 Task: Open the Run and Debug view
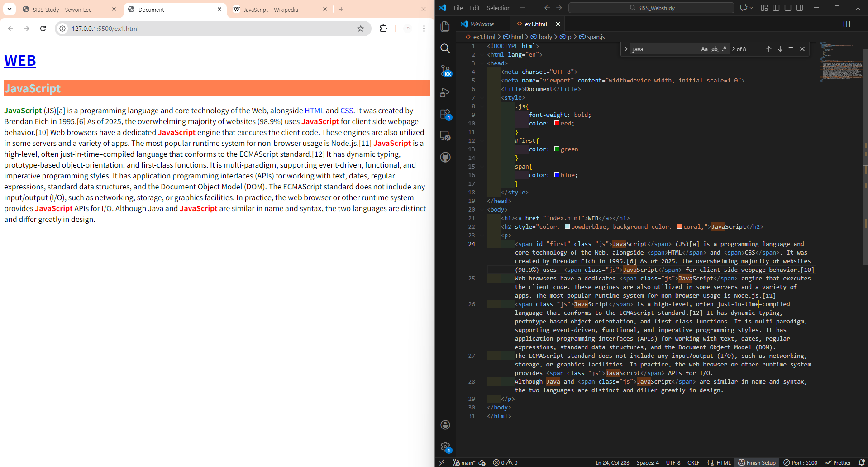pos(445,92)
